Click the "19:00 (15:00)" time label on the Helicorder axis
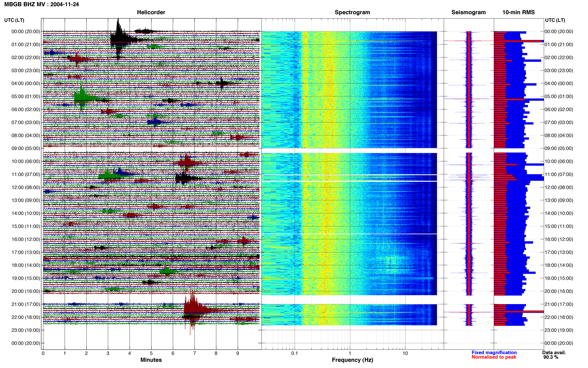Screen dimensions: 588x368 click(26, 278)
